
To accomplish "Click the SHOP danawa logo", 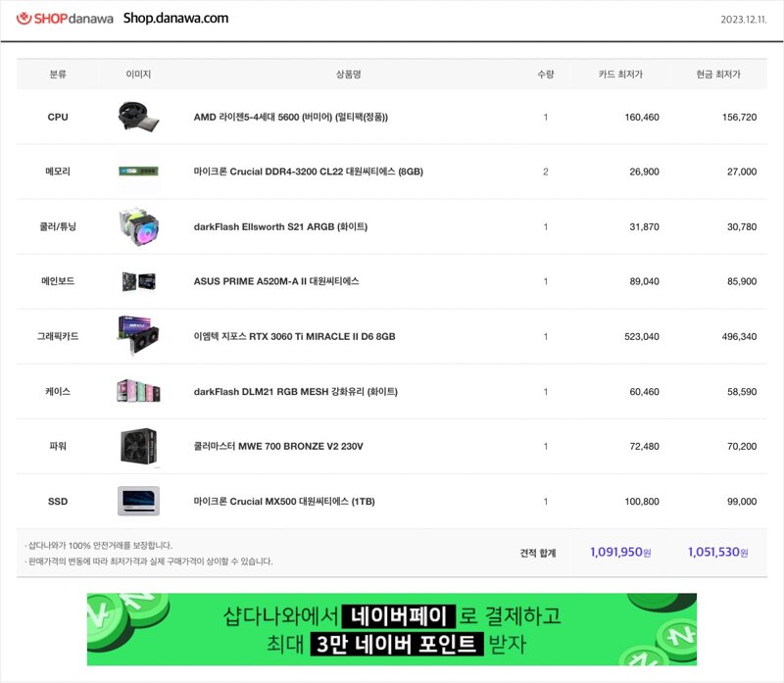I will point(65,19).
